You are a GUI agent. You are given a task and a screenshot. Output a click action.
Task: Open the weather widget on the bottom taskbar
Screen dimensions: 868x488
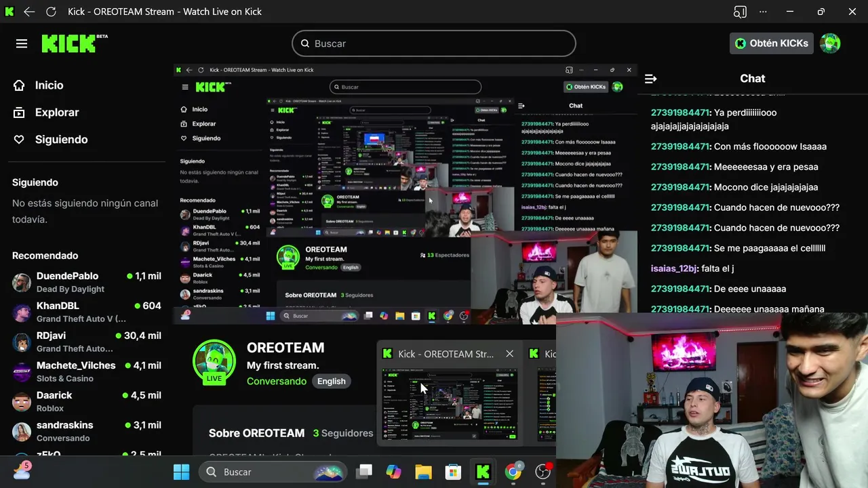pos(22,471)
